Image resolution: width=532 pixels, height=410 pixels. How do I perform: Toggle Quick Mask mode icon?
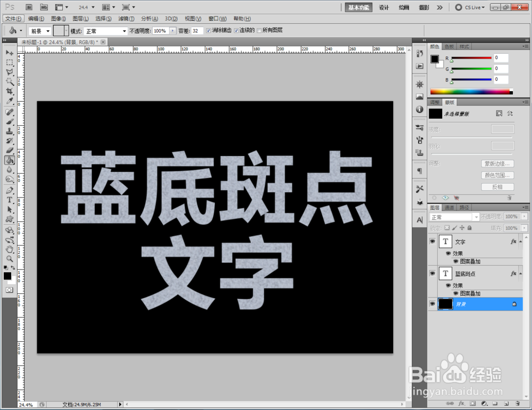click(x=10, y=290)
